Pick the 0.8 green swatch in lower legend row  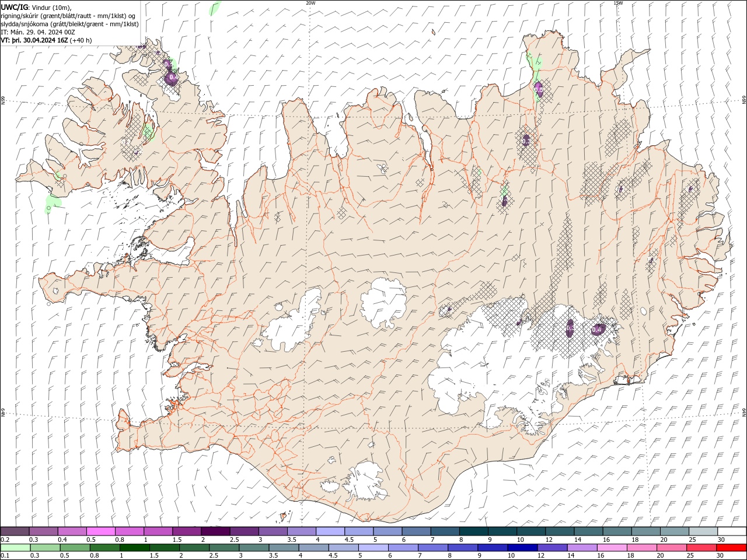(104, 548)
